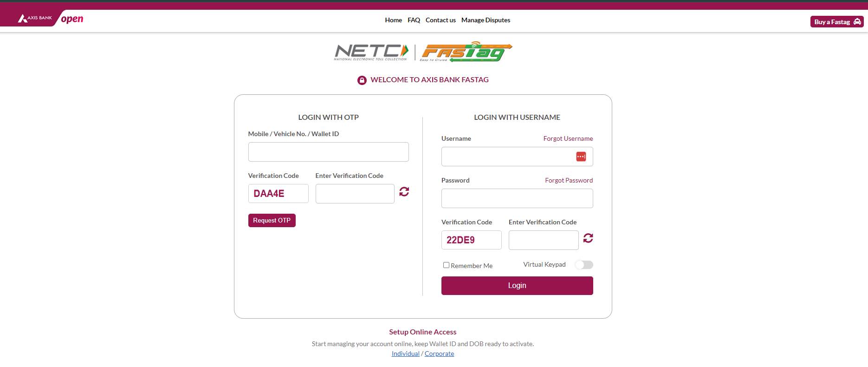Enable the Remember Me checkbox
The width and height of the screenshot is (868, 367).
point(446,265)
